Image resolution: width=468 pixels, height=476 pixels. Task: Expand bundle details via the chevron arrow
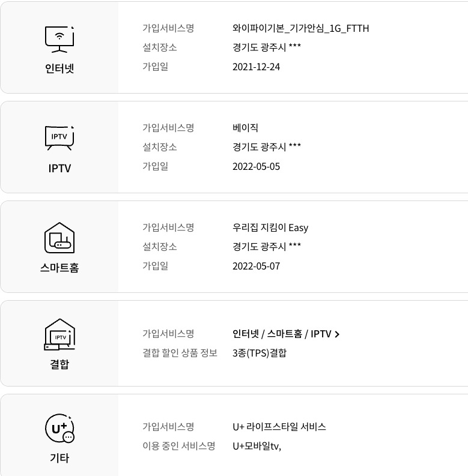click(336, 334)
